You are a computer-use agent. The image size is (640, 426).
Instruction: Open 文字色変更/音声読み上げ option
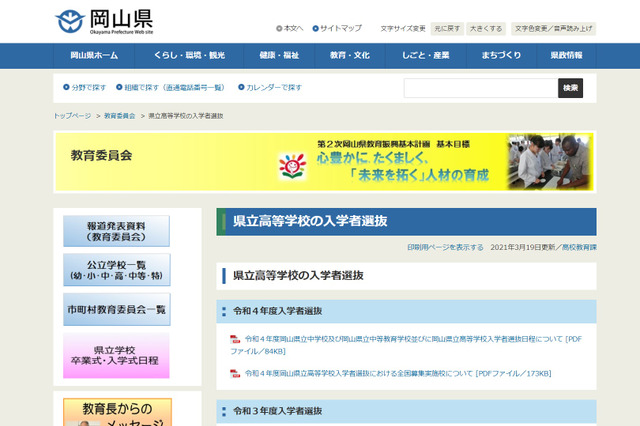tap(553, 29)
